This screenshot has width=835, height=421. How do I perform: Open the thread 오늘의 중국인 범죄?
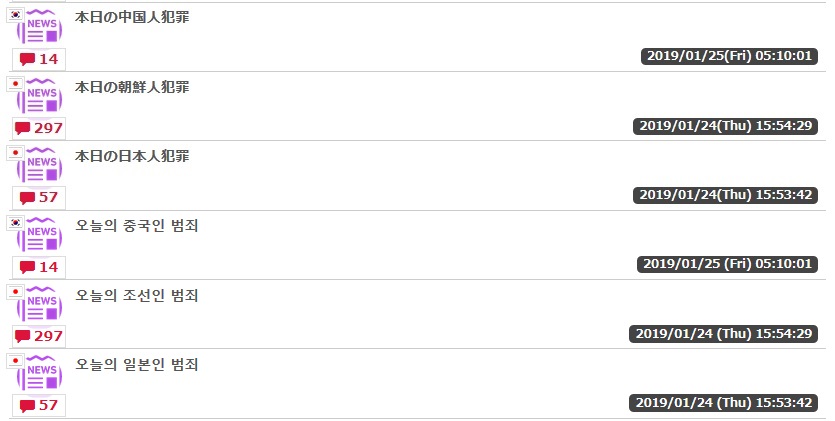[137, 226]
